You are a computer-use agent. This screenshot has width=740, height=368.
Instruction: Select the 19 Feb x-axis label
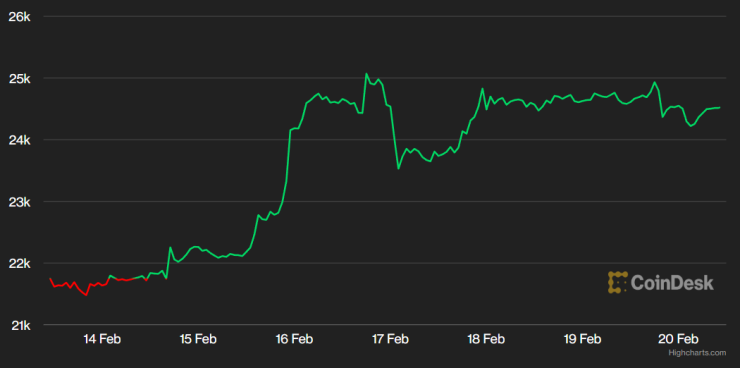[582, 338]
